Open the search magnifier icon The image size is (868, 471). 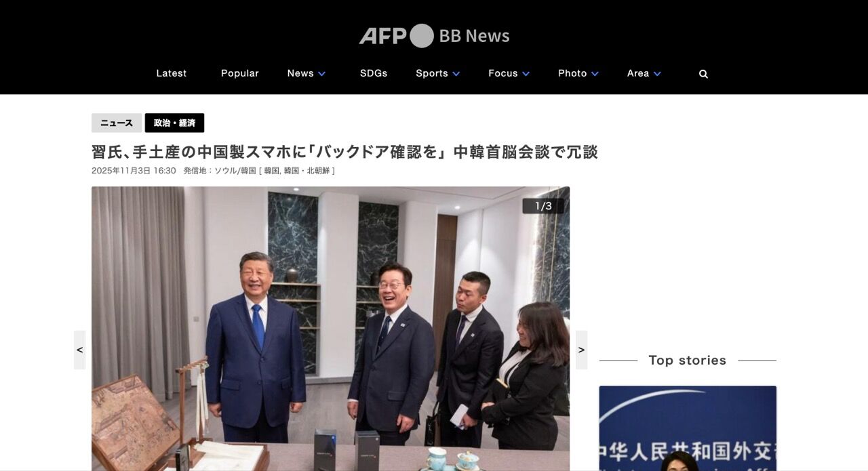coord(703,74)
